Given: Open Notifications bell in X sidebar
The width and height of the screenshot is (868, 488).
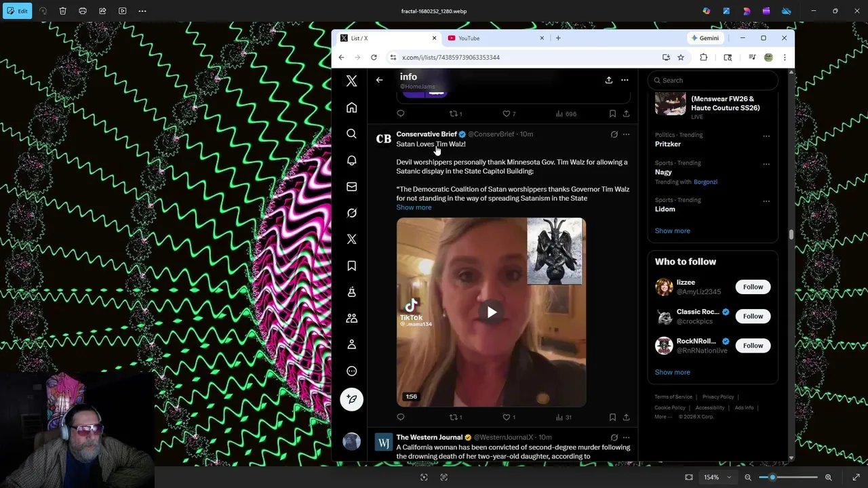Looking at the screenshot, I should pyautogui.click(x=351, y=160).
